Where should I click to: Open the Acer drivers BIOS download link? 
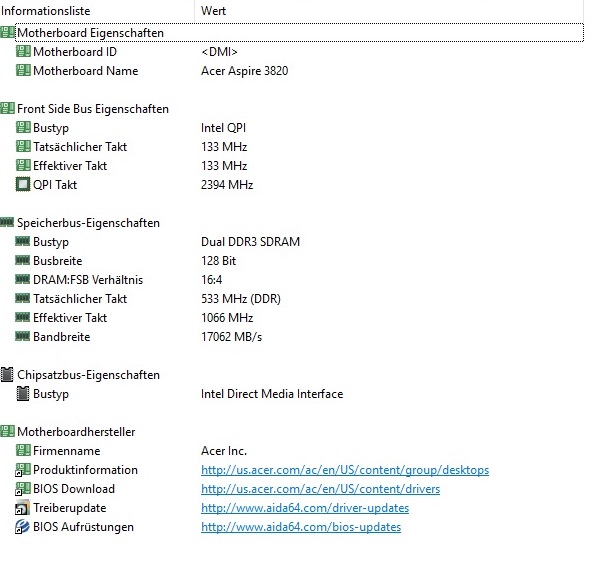pyautogui.click(x=320, y=489)
